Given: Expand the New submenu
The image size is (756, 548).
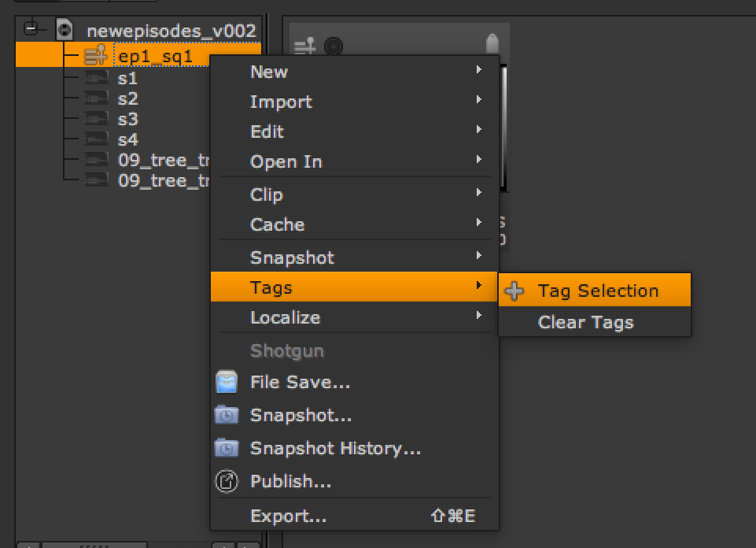Looking at the screenshot, I should (269, 72).
